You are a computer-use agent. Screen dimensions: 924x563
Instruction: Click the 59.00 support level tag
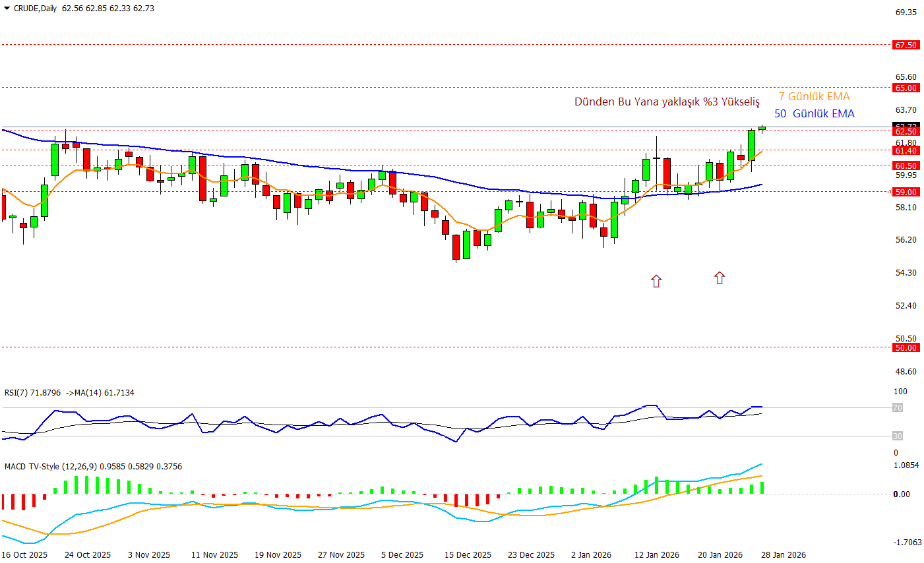(906, 192)
